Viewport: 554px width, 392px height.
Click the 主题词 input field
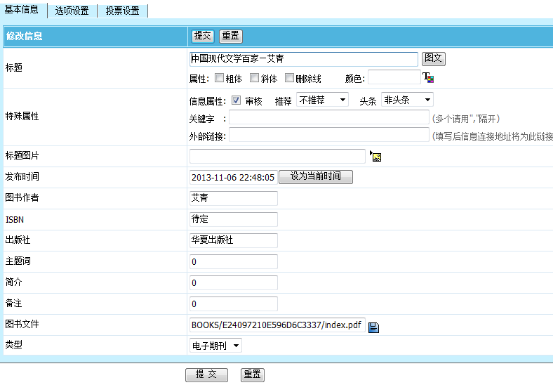pyautogui.click(x=233, y=262)
